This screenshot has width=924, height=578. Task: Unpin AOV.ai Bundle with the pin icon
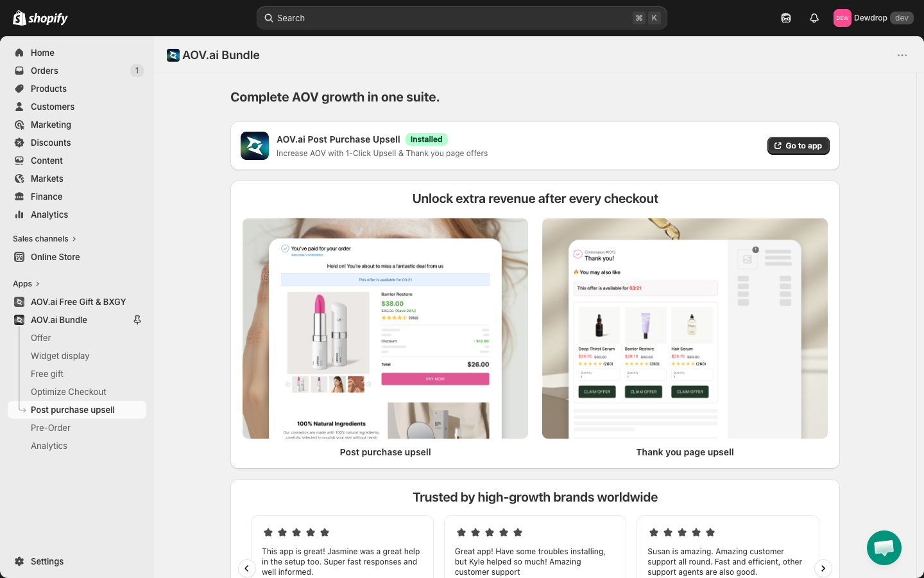[x=137, y=320]
